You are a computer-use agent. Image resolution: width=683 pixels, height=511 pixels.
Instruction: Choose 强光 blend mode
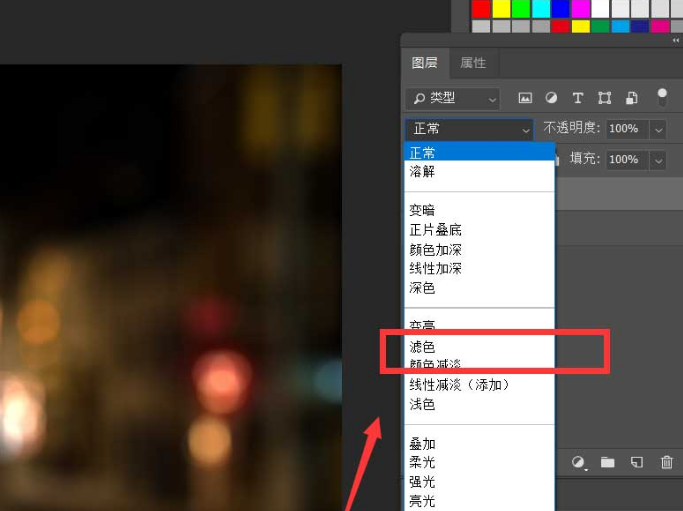480,482
